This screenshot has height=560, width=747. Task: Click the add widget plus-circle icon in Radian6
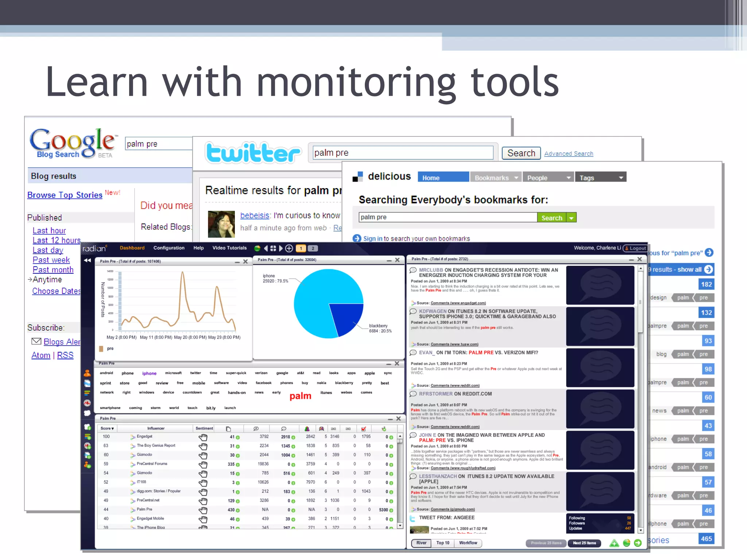[289, 248]
